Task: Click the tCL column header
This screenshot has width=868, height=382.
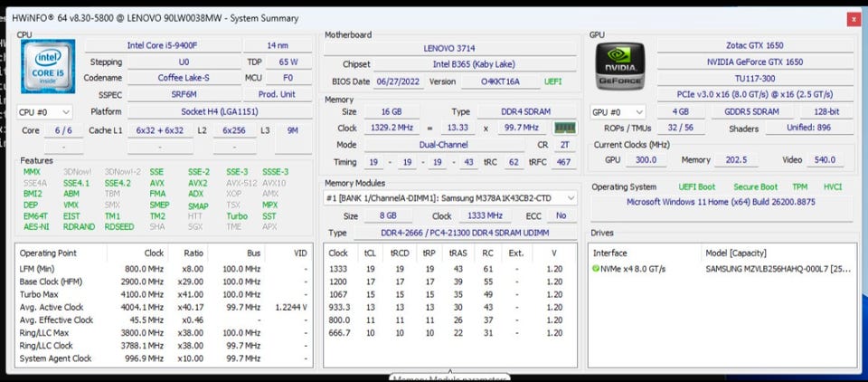Action: tap(369, 253)
